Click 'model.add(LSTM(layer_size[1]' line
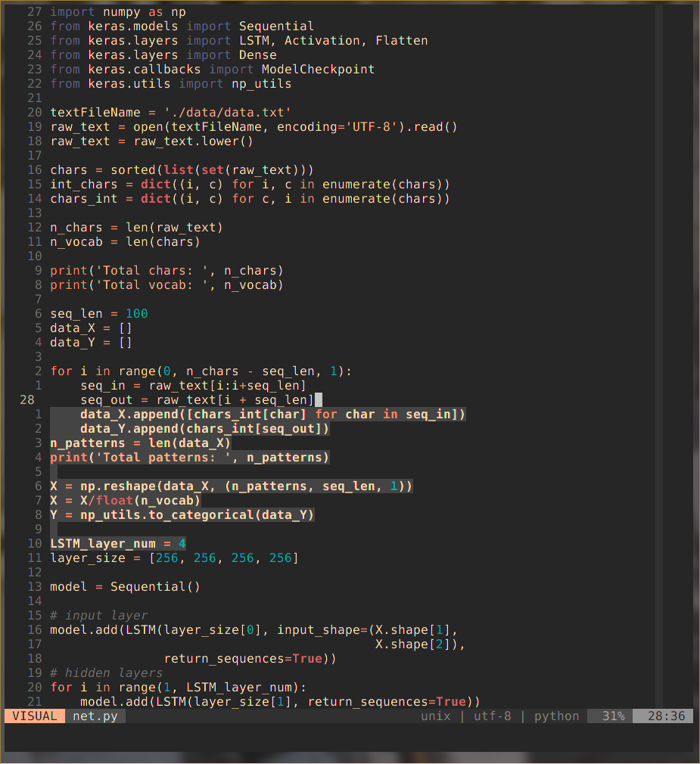The height and width of the screenshot is (764, 700). 280,702
